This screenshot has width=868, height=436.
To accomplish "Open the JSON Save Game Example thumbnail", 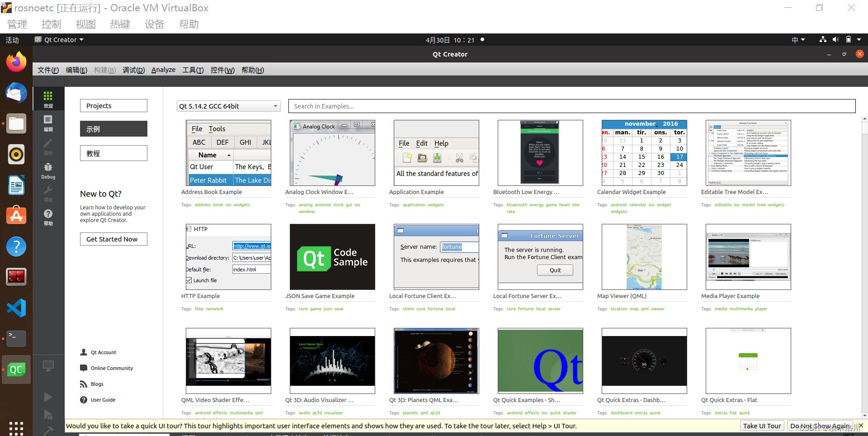I will pos(332,257).
